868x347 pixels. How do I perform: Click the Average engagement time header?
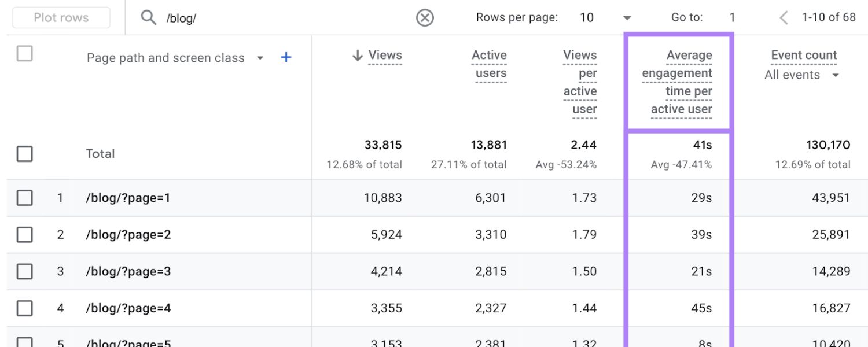(x=677, y=81)
